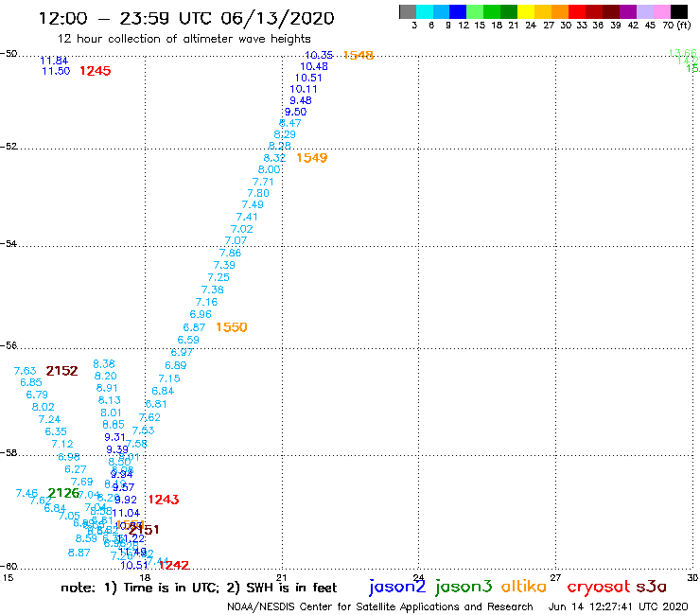Pick the purple swatch in the legend
Viewport: 700px width, 615px height.
click(x=628, y=11)
